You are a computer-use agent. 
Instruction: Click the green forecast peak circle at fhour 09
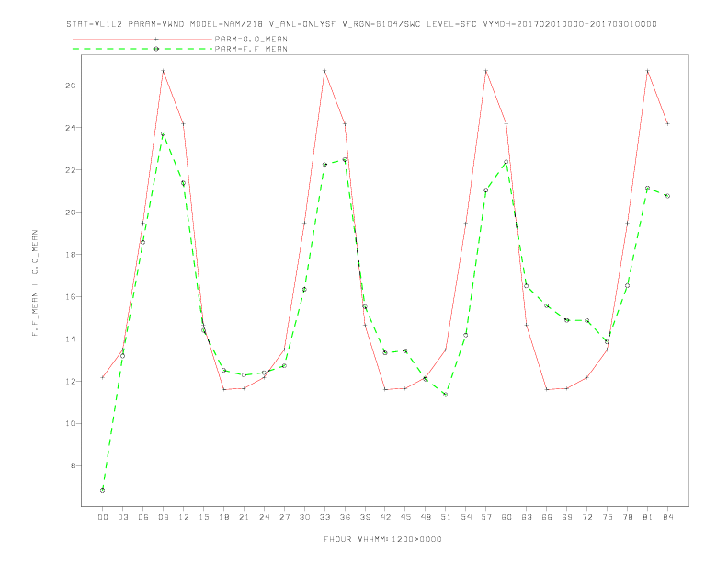click(163, 133)
